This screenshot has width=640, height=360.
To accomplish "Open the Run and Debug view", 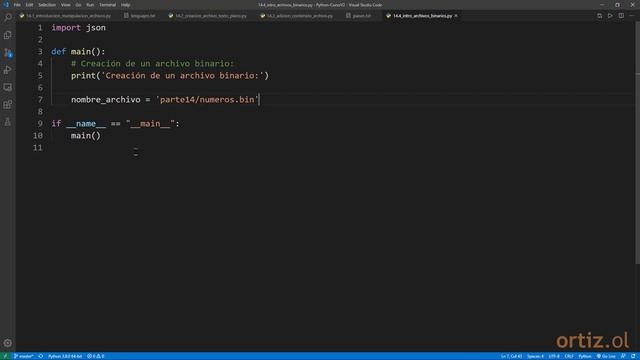I will click(x=8, y=70).
